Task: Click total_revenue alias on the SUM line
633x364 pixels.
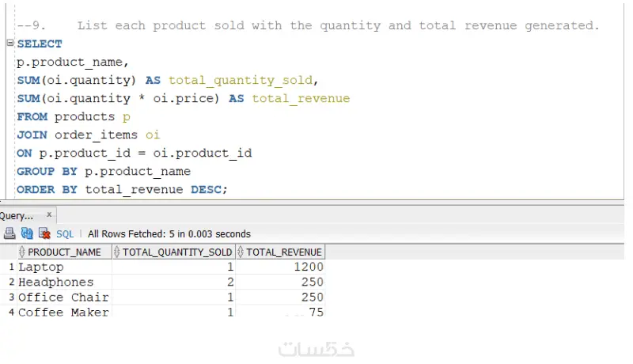Action: [x=301, y=98]
